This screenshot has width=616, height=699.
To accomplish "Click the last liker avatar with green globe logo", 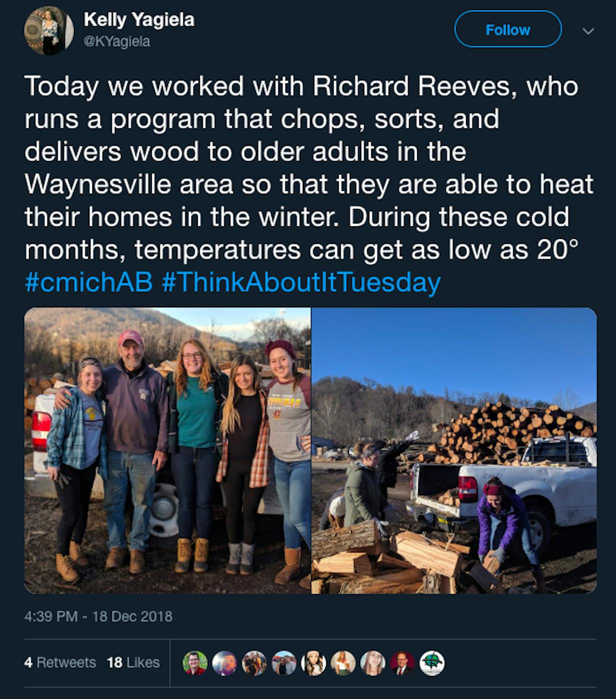I will click(432, 663).
